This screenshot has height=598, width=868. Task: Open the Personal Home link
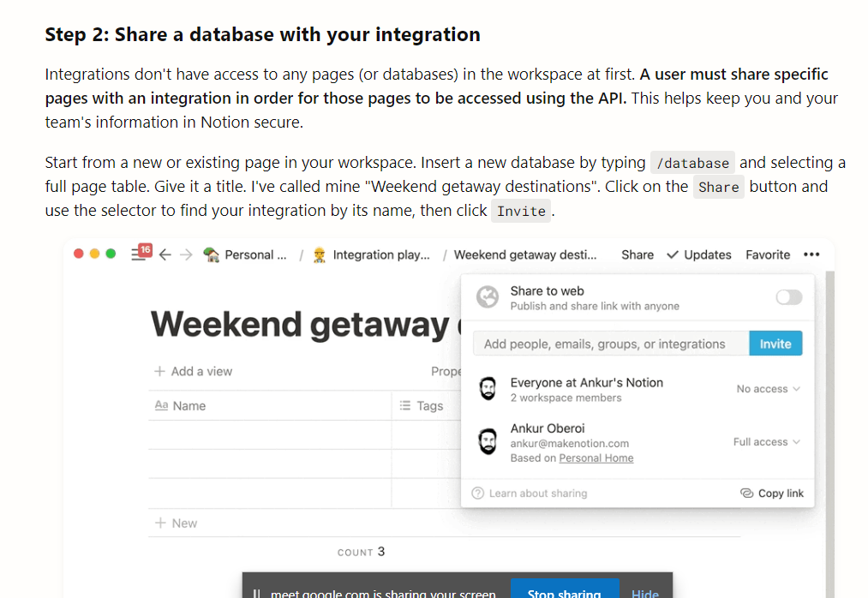coord(596,457)
